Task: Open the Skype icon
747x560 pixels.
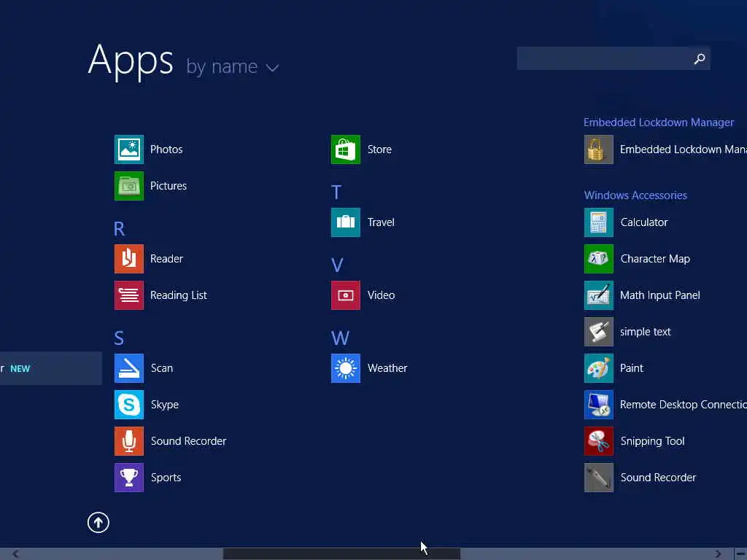Action: point(128,405)
